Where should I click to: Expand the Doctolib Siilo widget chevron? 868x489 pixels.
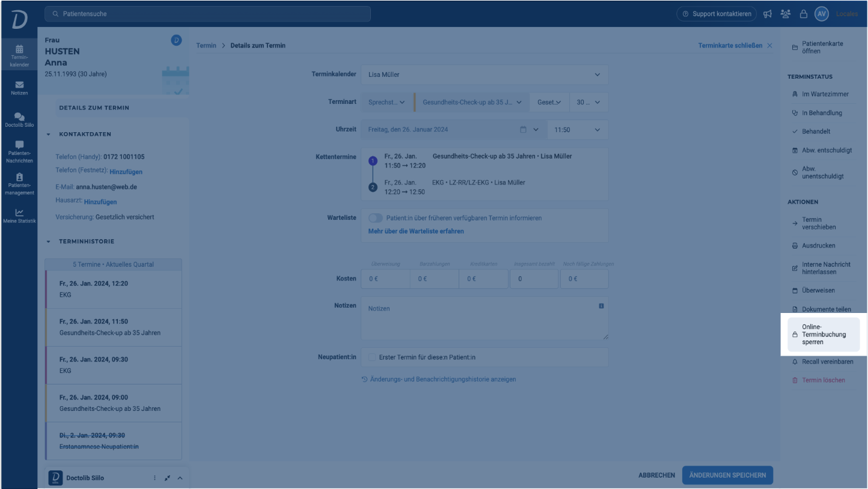180,478
